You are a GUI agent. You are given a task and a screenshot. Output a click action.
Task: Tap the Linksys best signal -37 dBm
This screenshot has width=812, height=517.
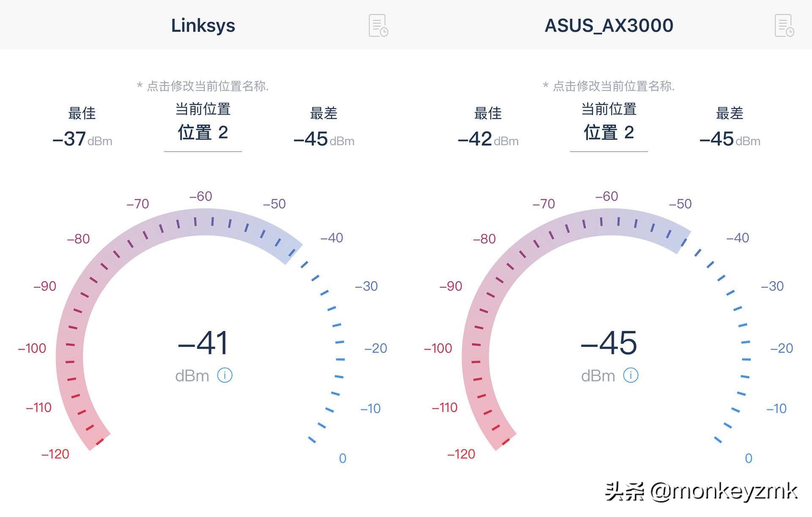pos(82,139)
